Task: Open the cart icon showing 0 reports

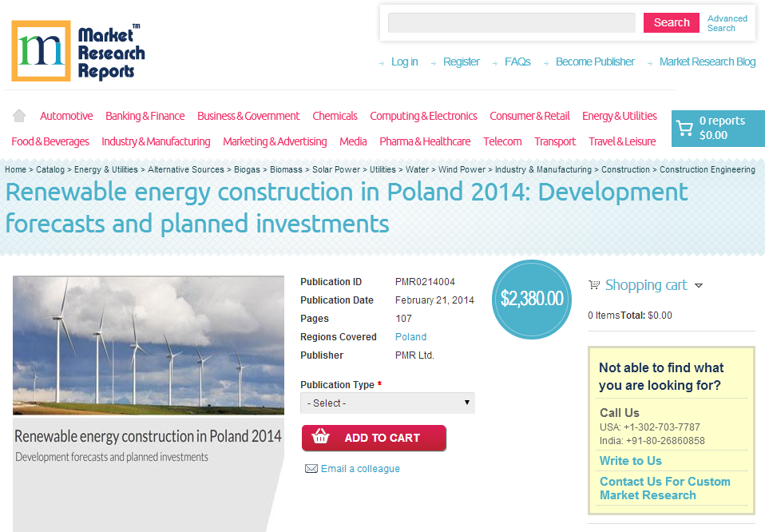Action: [684, 129]
